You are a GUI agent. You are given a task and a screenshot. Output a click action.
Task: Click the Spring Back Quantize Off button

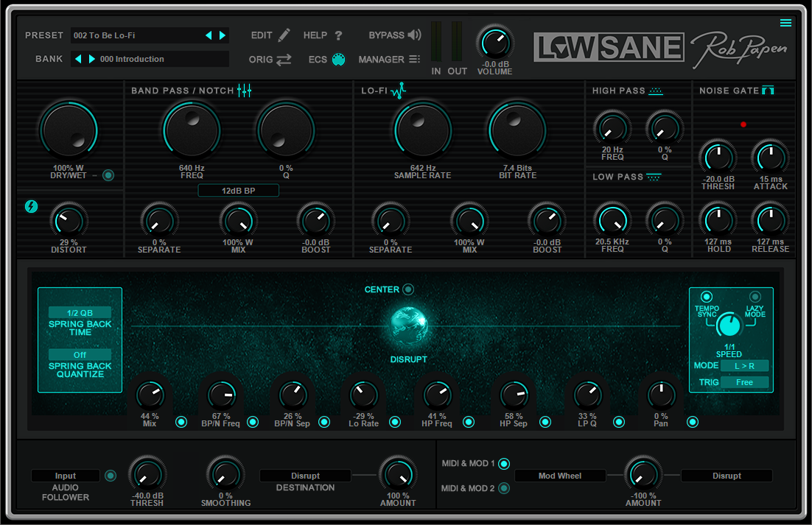click(x=80, y=356)
